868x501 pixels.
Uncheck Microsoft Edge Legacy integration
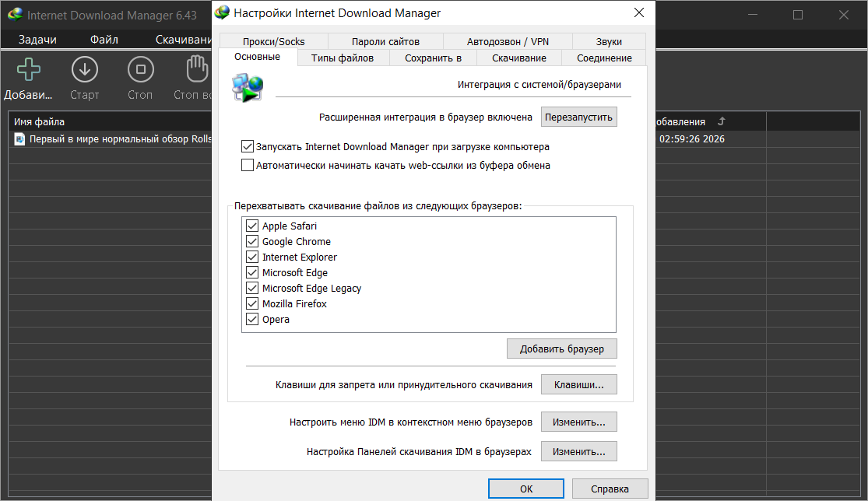(x=252, y=288)
